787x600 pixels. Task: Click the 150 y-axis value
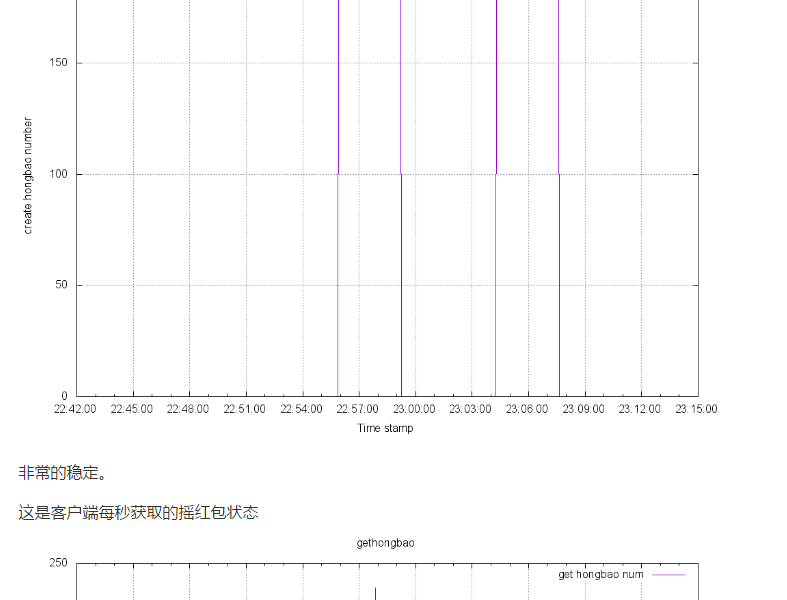[x=58, y=63]
